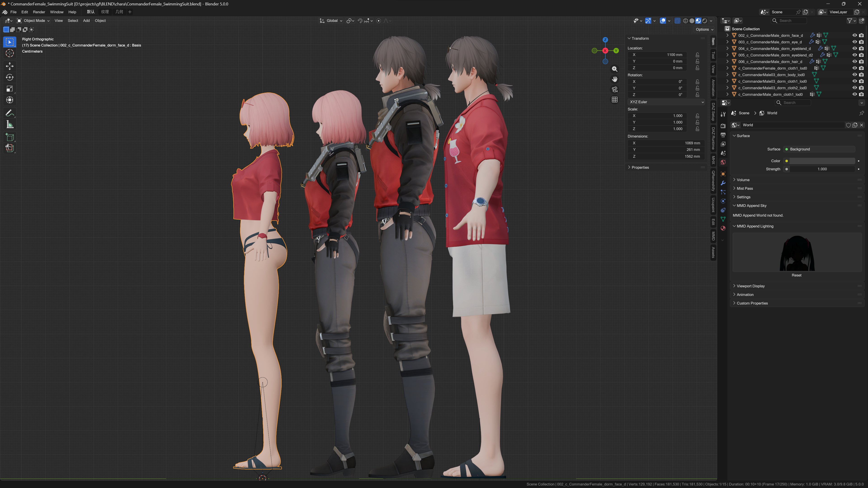Select the Rotate tool
868x488 pixels.
(x=9, y=77)
